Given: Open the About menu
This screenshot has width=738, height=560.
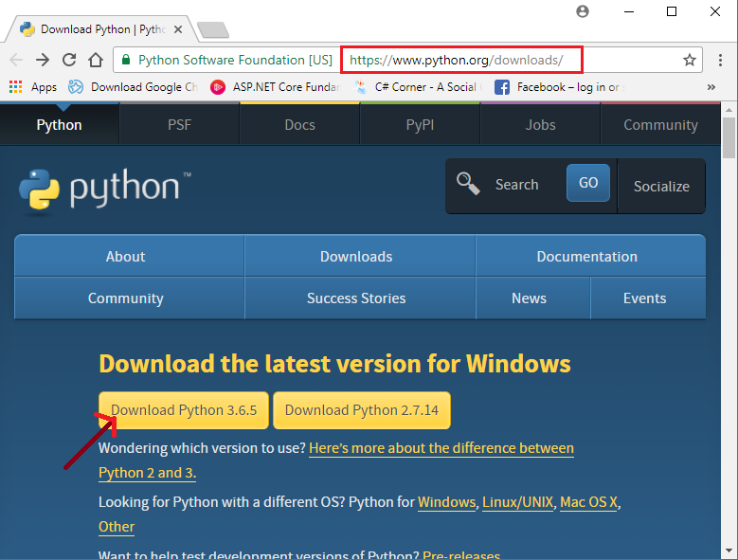Looking at the screenshot, I should [x=130, y=256].
